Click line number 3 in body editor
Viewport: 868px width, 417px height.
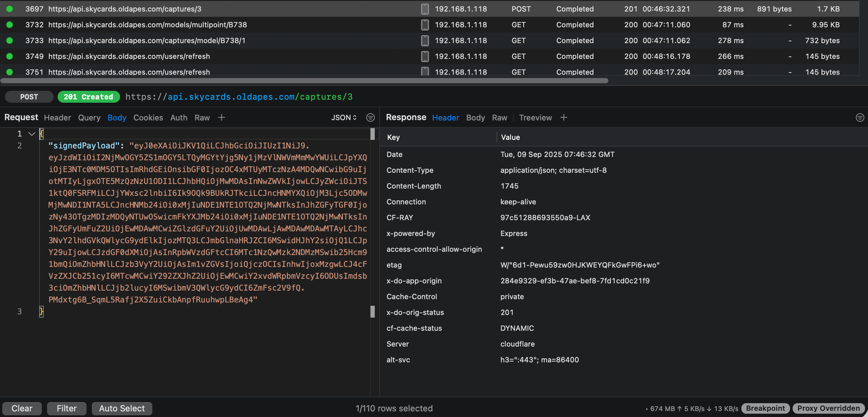pos(19,311)
